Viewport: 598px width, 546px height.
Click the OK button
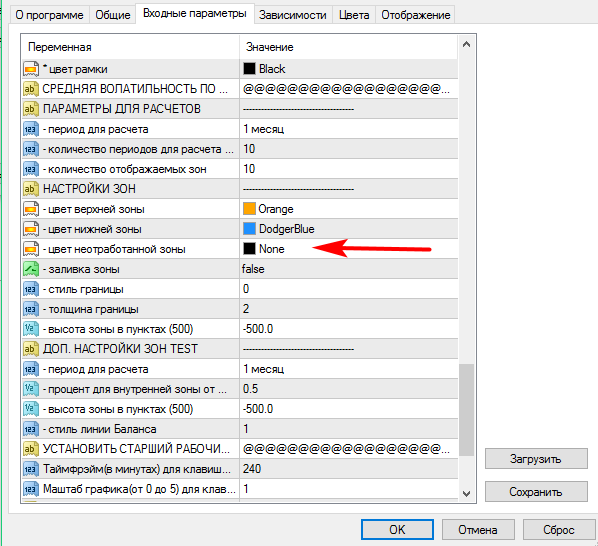pyautogui.click(x=397, y=530)
